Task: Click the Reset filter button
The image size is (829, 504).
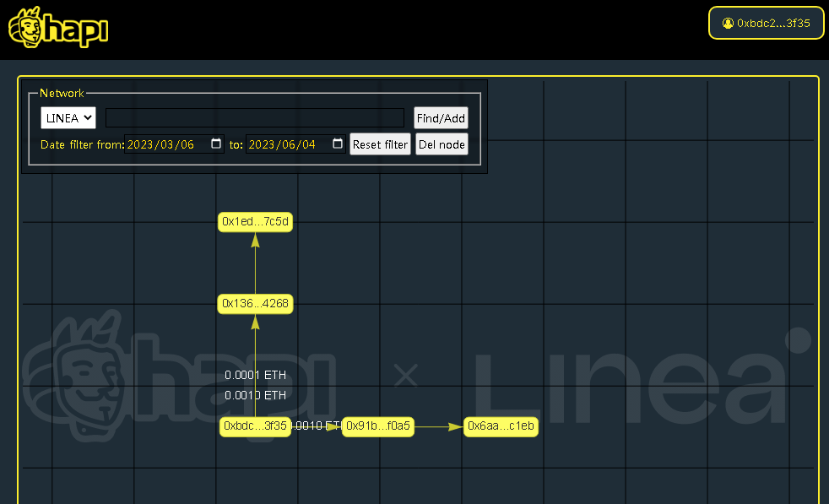Action: 380,144
